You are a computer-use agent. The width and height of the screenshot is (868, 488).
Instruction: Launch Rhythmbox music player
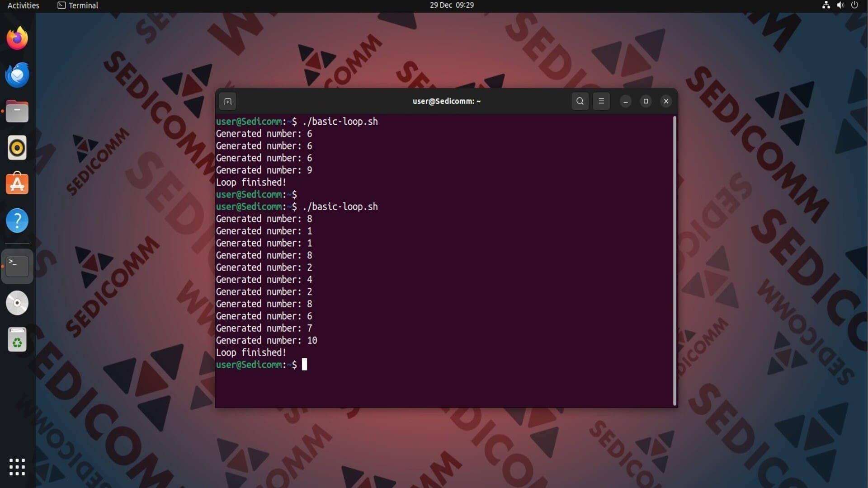(17, 148)
